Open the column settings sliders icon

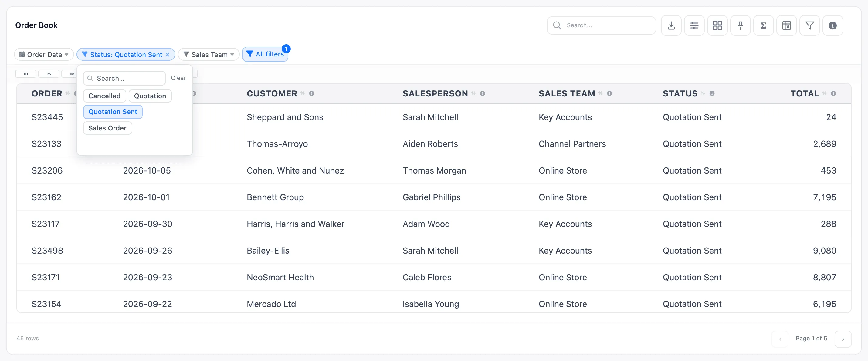(694, 25)
